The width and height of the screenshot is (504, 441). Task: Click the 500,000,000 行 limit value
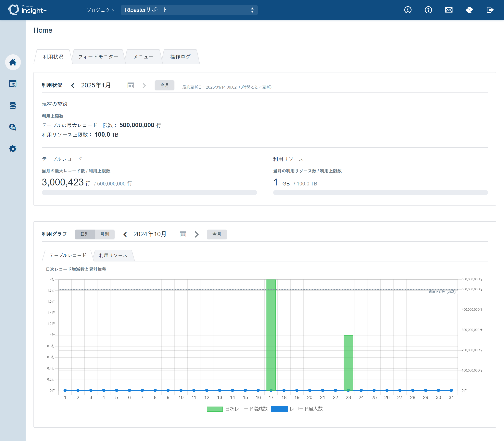(x=140, y=125)
